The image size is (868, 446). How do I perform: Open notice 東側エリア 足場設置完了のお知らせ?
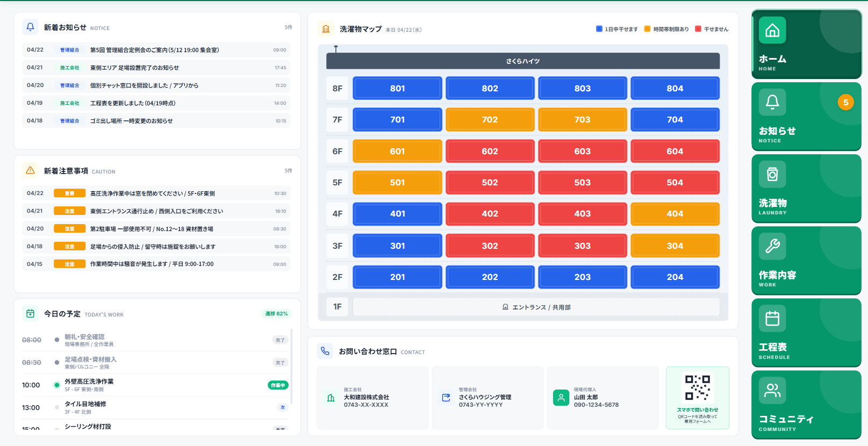point(156,68)
